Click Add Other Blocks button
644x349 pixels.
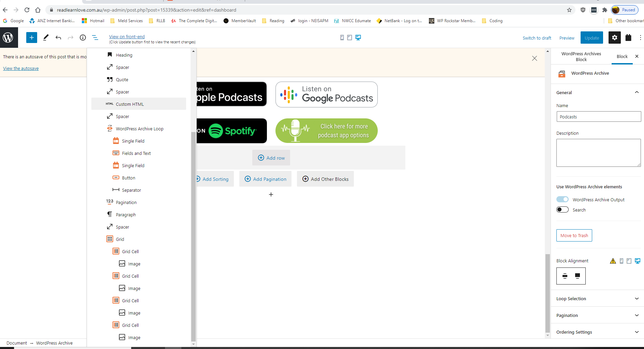(x=326, y=179)
